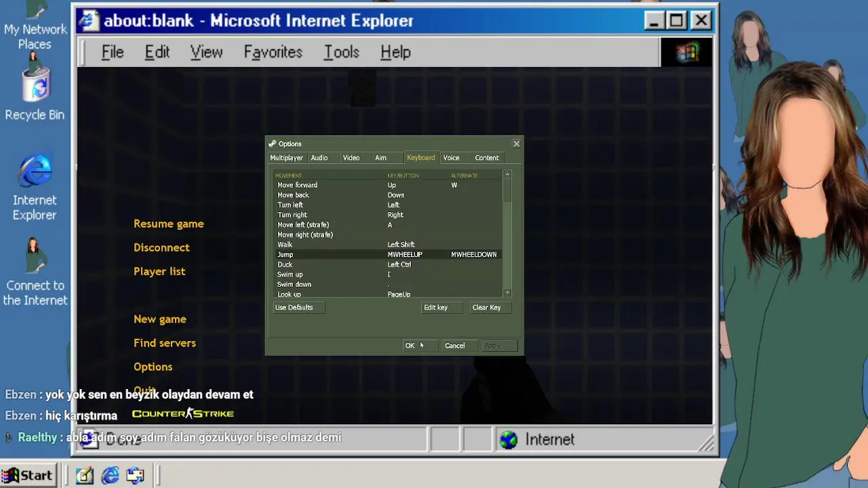Screen dimensions: 868x488
Task: Select the Move forward binding row
Action: (388, 185)
